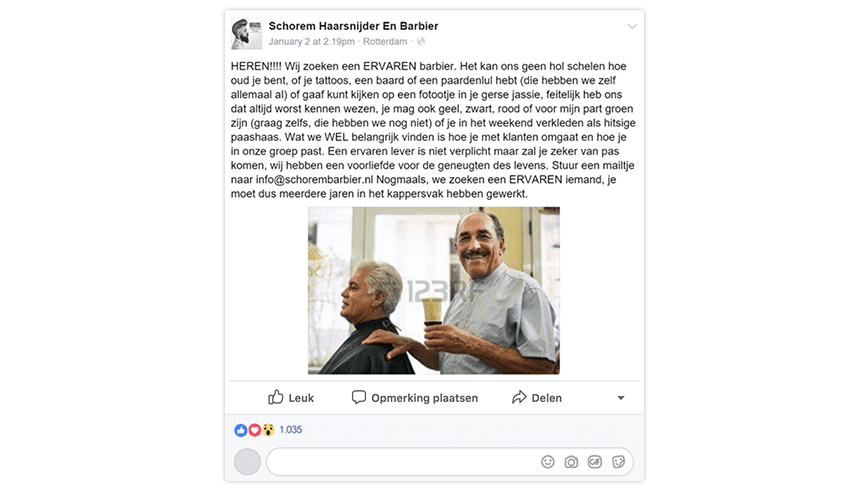Open the dropdown arrow next to Delen
This screenshot has height=490, width=860.
tap(621, 398)
